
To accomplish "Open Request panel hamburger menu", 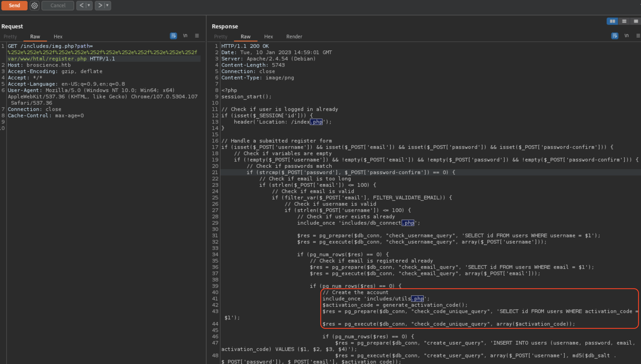I will [x=197, y=36].
